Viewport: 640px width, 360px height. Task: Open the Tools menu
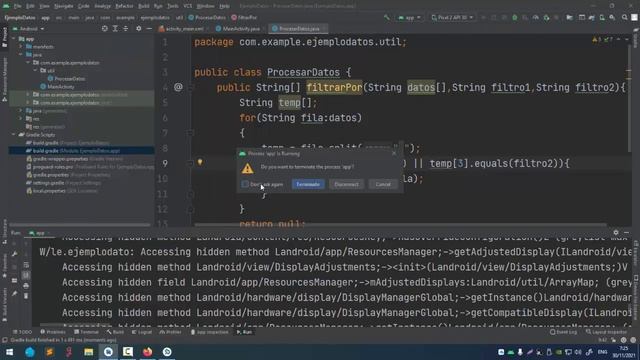click(x=173, y=6)
